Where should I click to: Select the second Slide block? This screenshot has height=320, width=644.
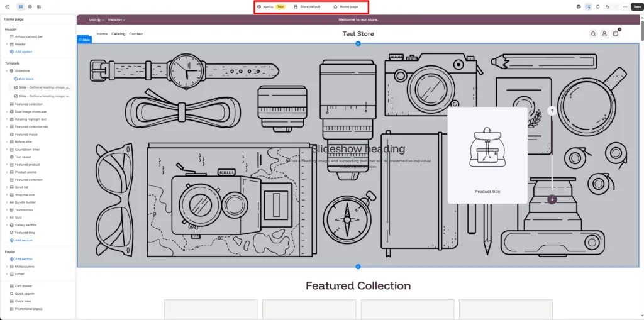coord(41,96)
